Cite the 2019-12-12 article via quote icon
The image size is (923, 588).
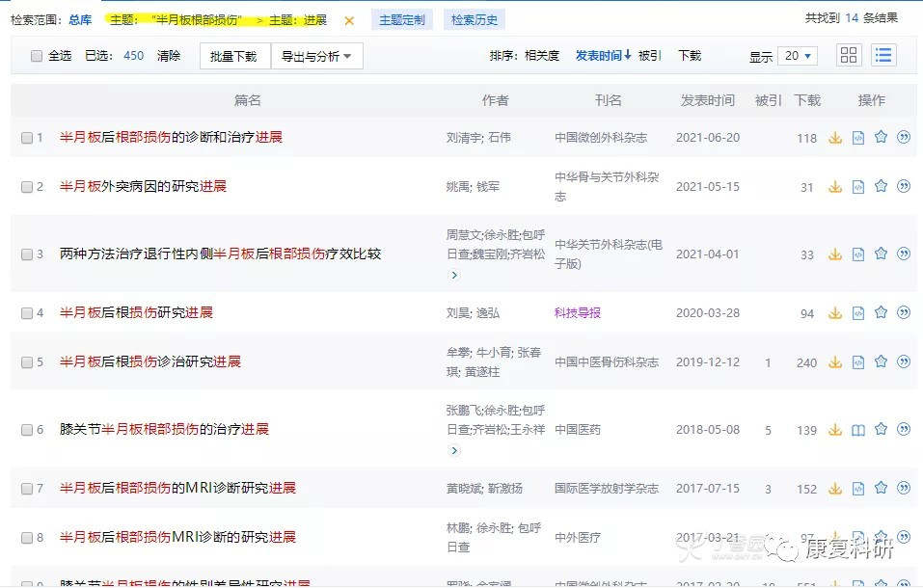(904, 362)
